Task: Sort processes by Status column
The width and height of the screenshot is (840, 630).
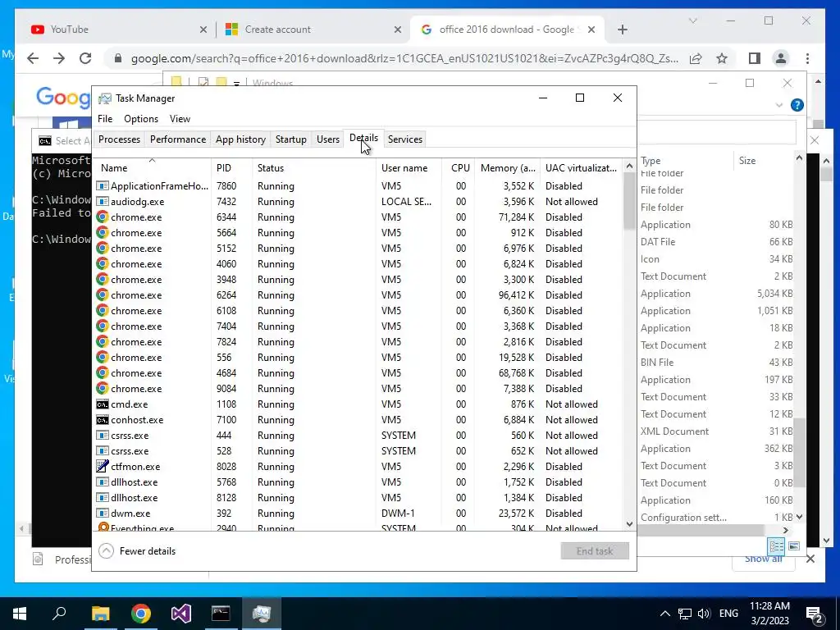Action: 314,167
